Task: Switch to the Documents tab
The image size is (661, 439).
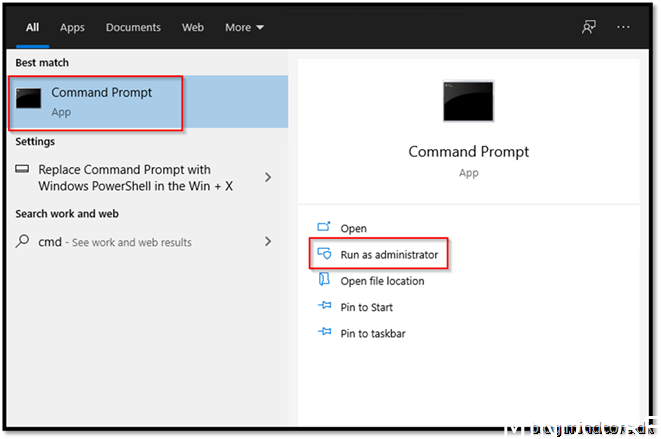Action: 133,27
